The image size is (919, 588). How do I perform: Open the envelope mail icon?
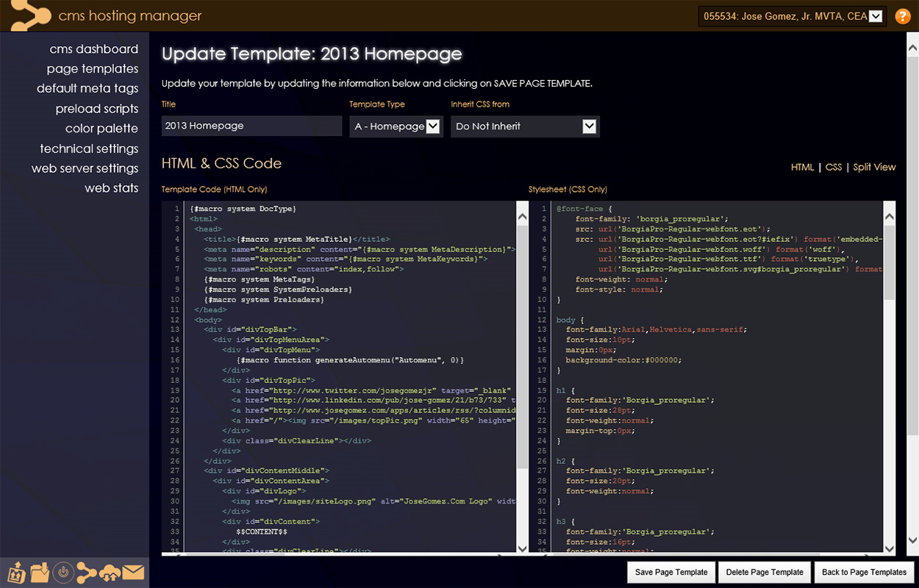(x=133, y=572)
